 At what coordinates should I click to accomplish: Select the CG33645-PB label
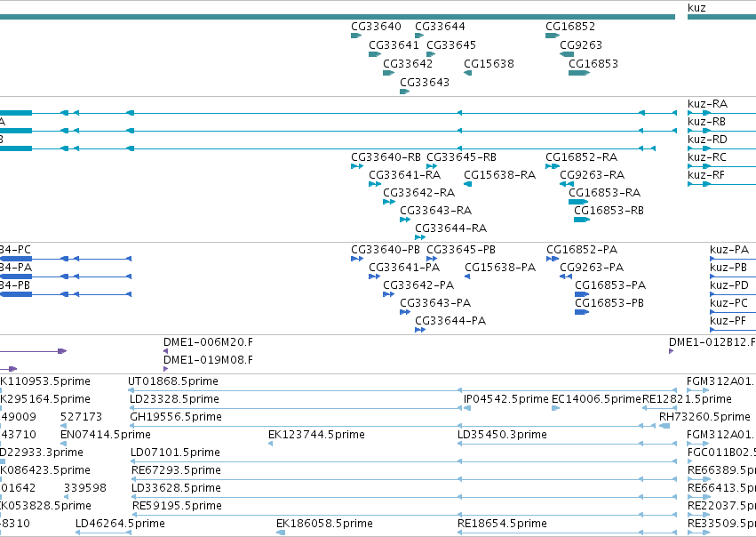pos(461,250)
